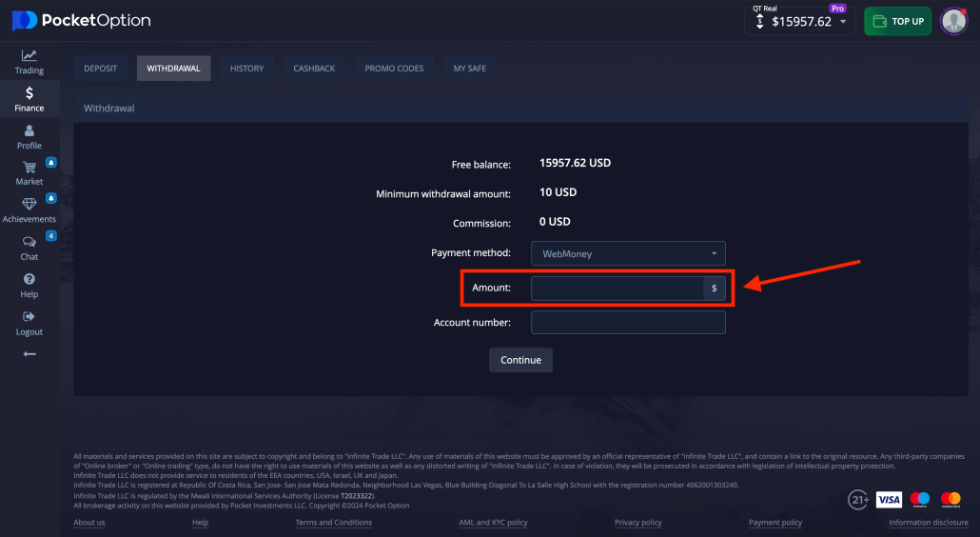Open the Help question mark icon
Viewport: 980px width, 537px height.
pyautogui.click(x=29, y=279)
